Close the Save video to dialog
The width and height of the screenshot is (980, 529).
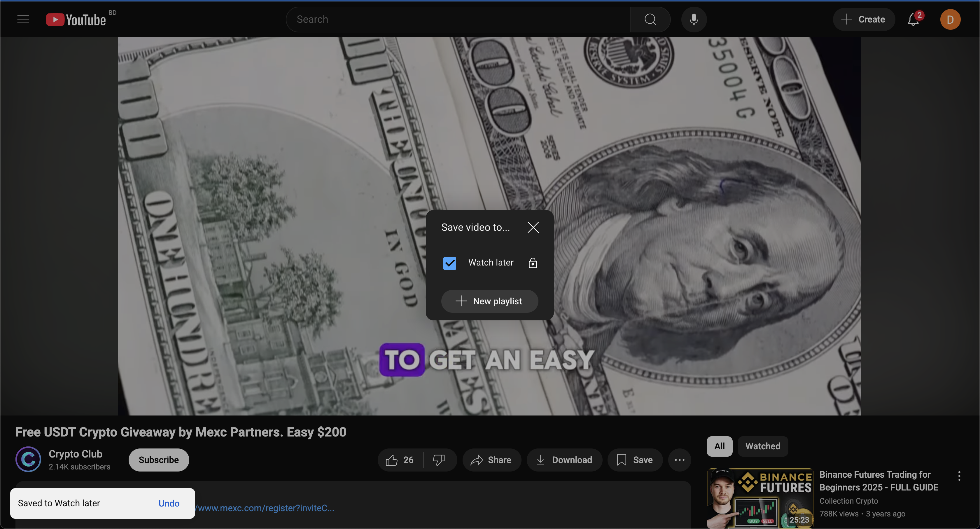533,227
